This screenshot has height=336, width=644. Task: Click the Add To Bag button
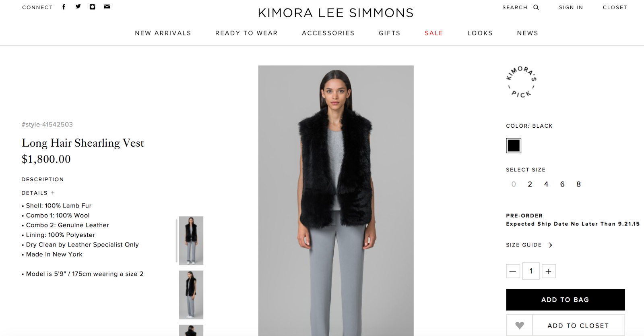click(565, 300)
